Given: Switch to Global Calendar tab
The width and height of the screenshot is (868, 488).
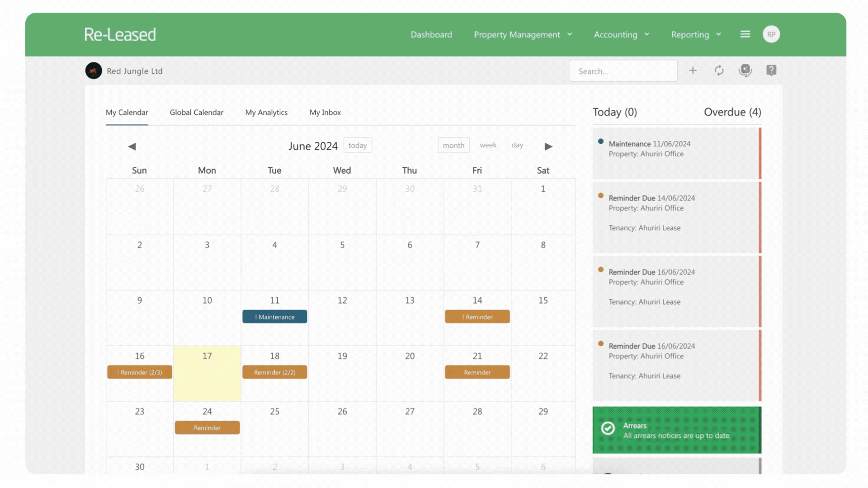Looking at the screenshot, I should pyautogui.click(x=197, y=113).
